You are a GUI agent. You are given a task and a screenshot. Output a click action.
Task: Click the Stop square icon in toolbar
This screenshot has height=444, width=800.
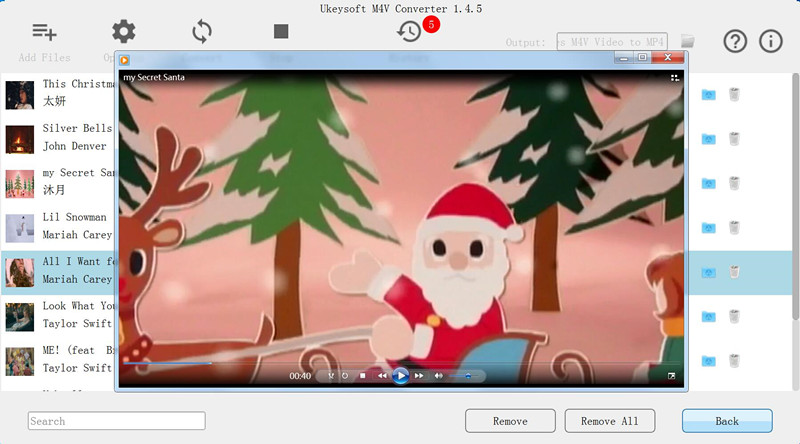point(281,32)
